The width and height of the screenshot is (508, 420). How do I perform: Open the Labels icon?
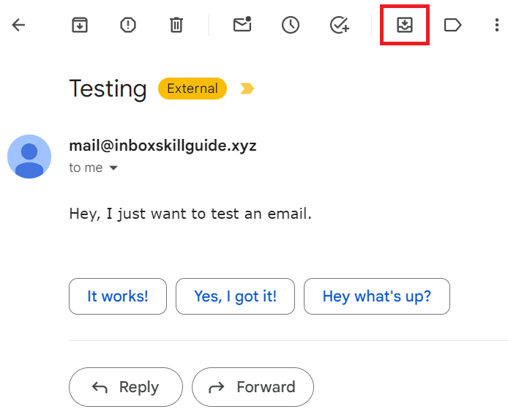tap(453, 25)
